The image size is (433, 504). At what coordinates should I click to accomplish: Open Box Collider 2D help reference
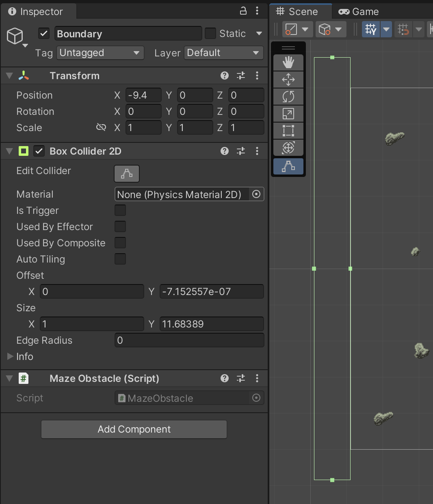[225, 151]
